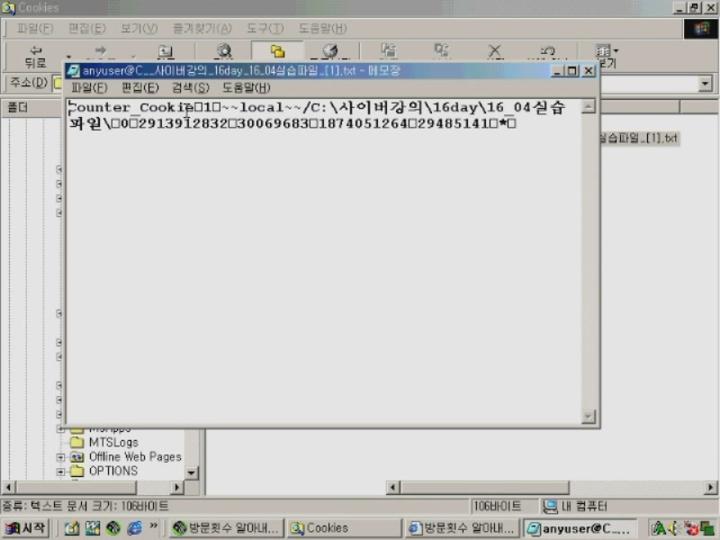The height and width of the screenshot is (540, 720).
Task: Go up one folder level in Explorer
Action: pyautogui.click(x=165, y=51)
